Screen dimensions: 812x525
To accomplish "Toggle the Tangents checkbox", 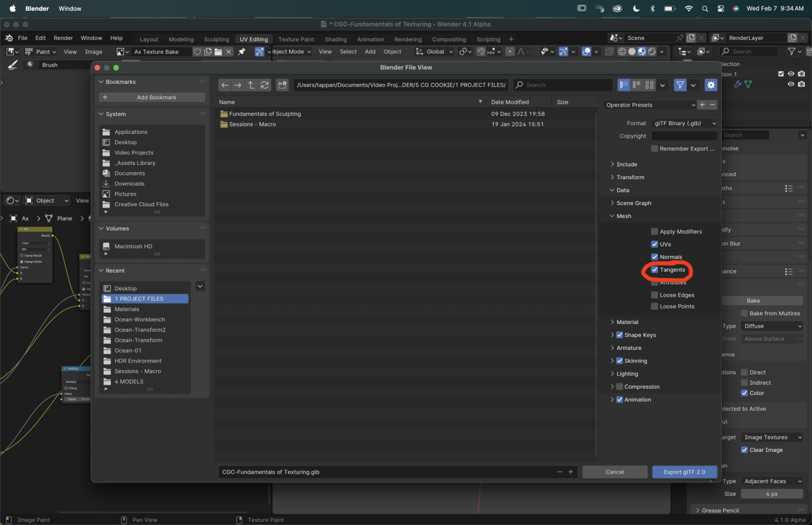I will pos(655,270).
